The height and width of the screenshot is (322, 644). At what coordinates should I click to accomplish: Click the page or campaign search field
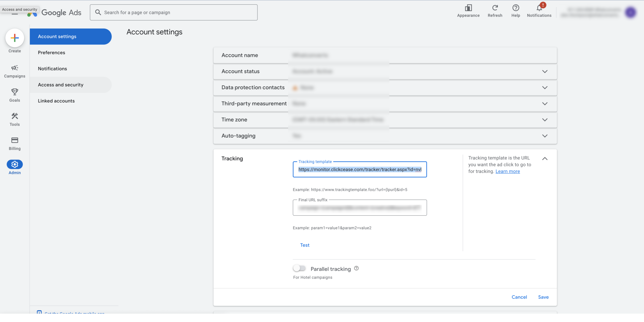[x=173, y=12]
